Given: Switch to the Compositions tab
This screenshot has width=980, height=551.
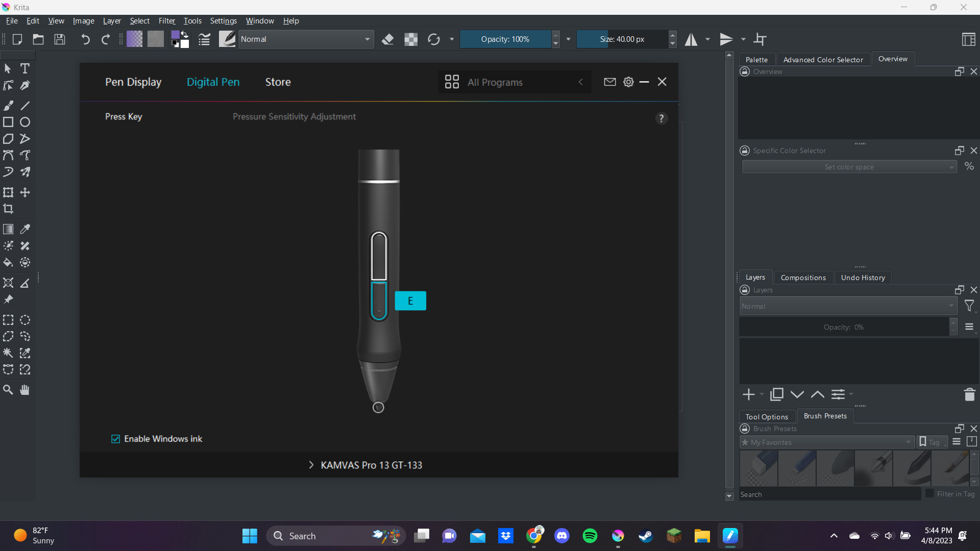Looking at the screenshot, I should click(x=803, y=277).
